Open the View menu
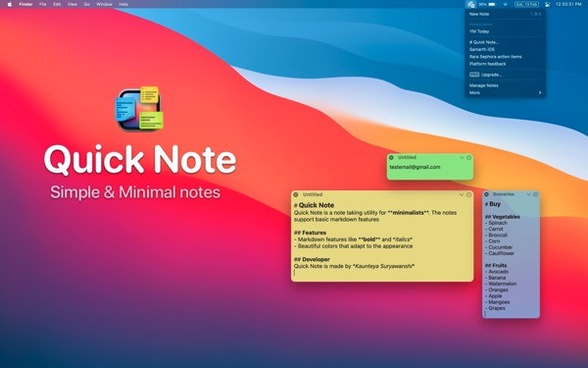 [x=73, y=5]
